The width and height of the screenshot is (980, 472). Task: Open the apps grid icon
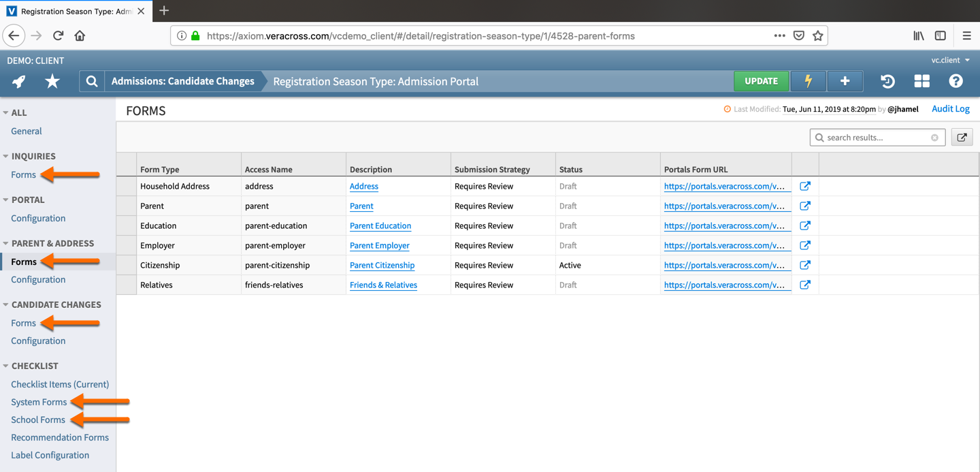921,81
